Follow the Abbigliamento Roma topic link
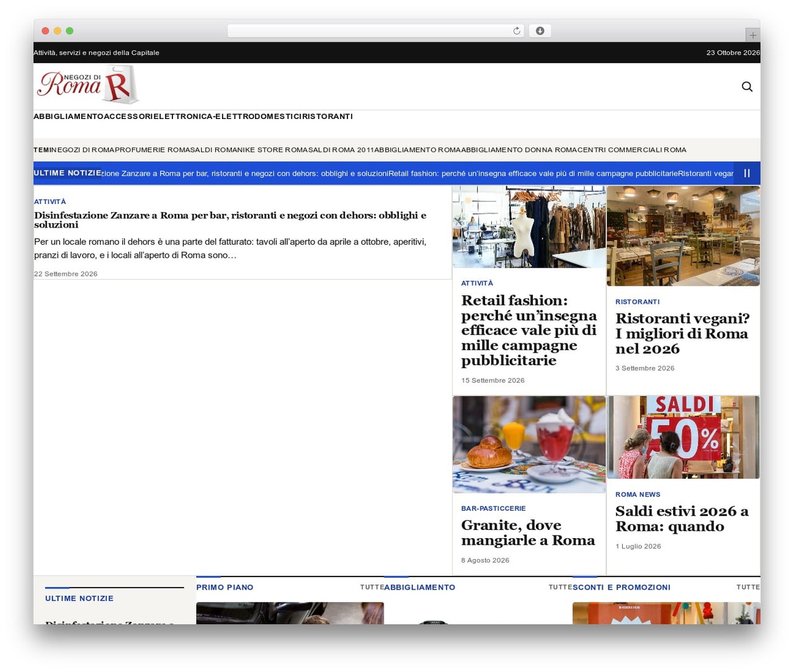The height and width of the screenshot is (672, 794). coord(417,150)
